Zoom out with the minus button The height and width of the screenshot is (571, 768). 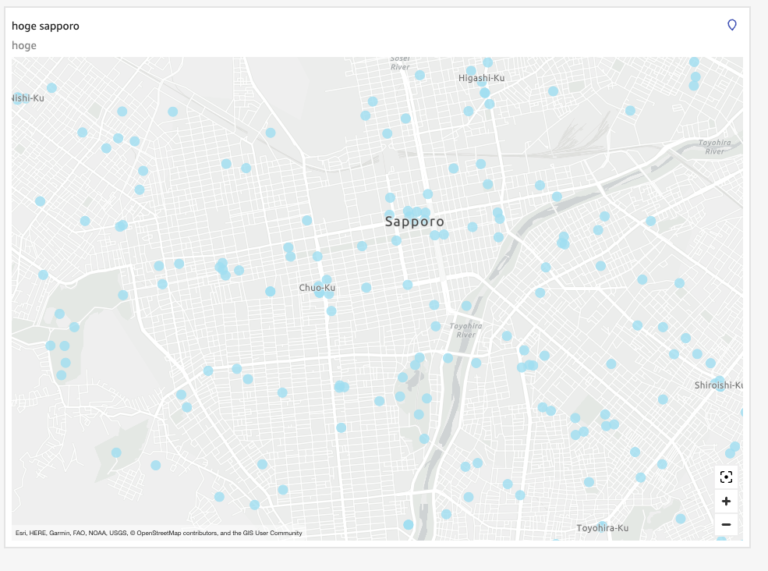[726, 524]
